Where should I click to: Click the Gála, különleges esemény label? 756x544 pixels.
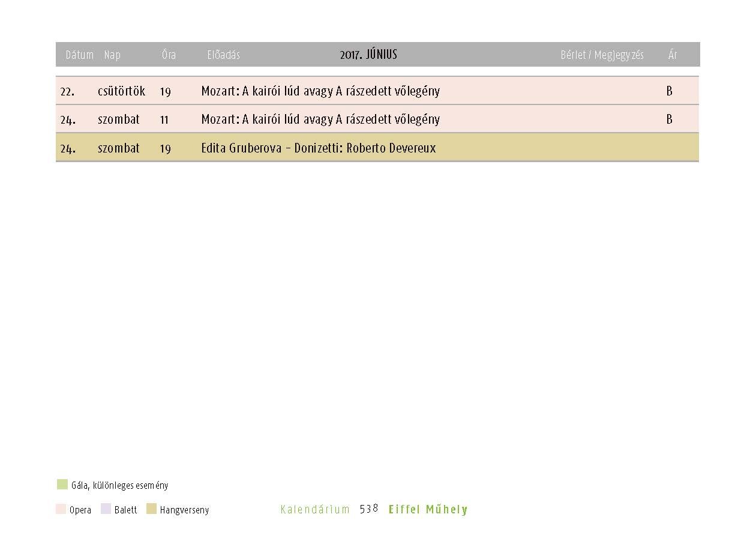pyautogui.click(x=119, y=485)
